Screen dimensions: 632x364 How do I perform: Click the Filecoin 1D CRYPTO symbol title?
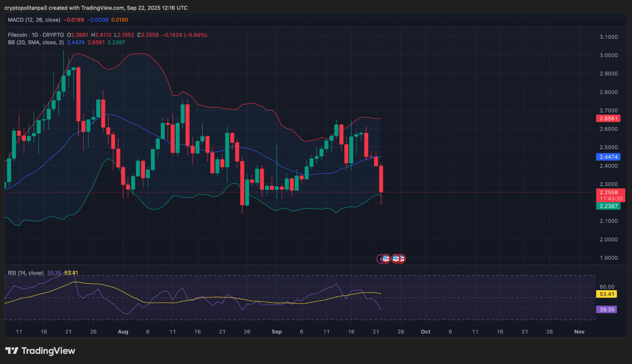tap(36, 35)
